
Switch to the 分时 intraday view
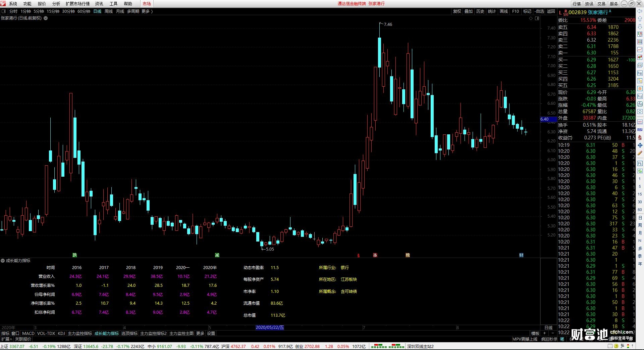[13, 11]
